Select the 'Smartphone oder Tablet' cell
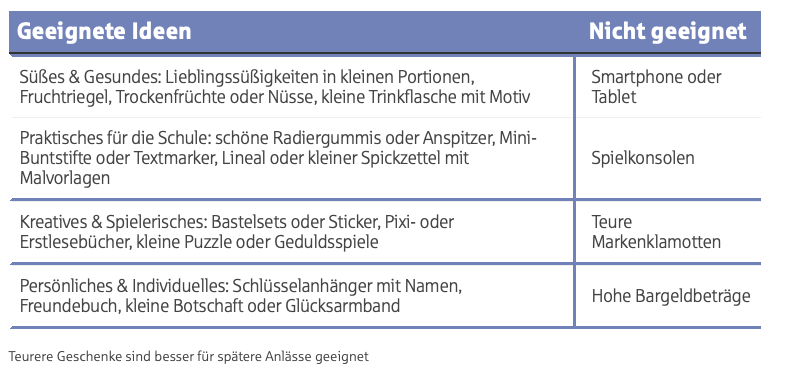786x366 pixels. (668, 87)
